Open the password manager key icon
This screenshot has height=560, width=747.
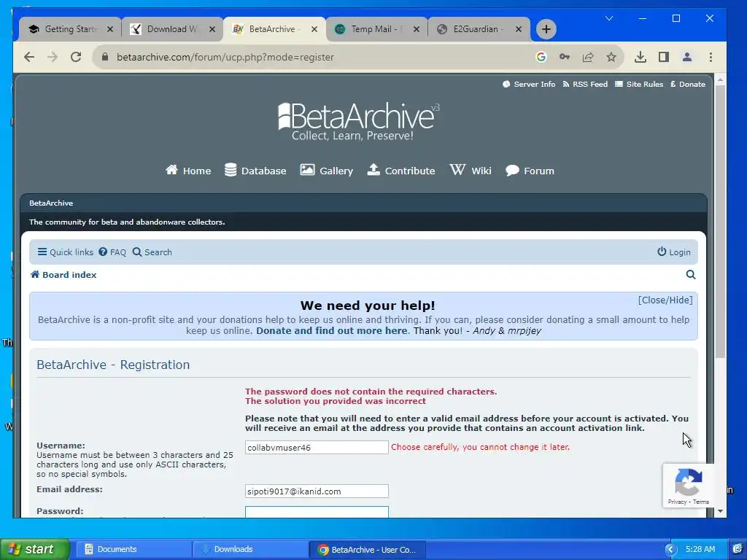point(565,57)
